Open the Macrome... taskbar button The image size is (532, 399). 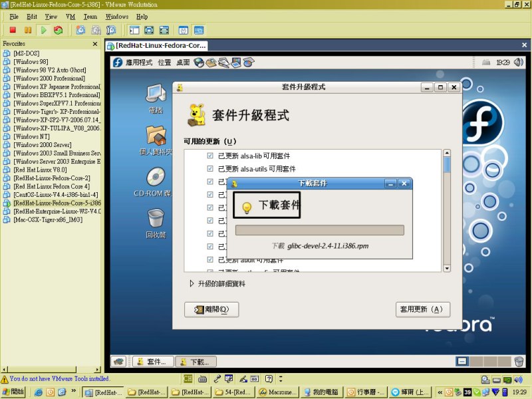(278, 392)
